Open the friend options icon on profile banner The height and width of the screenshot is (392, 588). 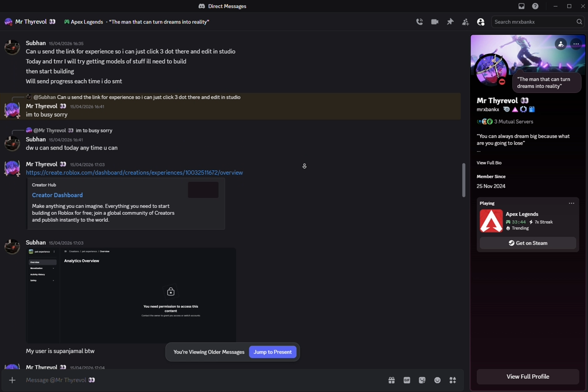[560, 44]
